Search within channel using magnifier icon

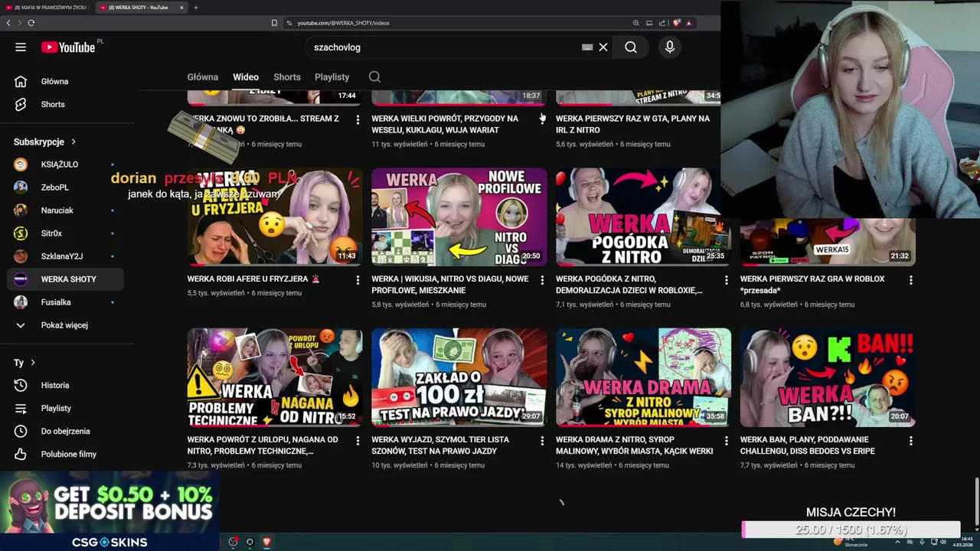click(x=374, y=77)
